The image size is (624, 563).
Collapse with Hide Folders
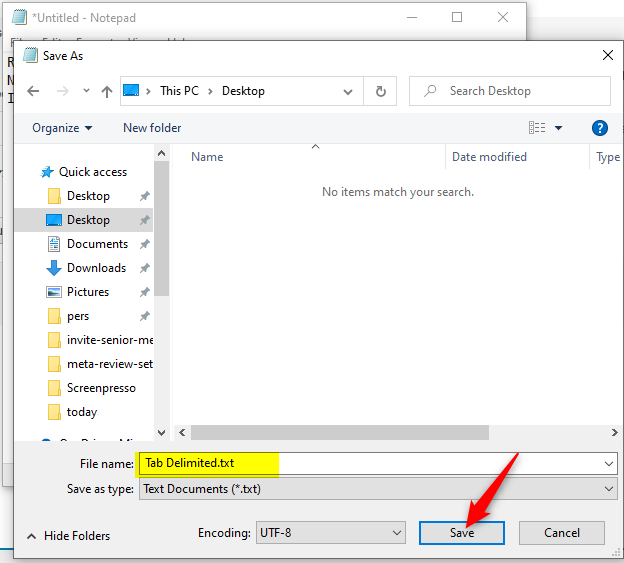click(68, 536)
